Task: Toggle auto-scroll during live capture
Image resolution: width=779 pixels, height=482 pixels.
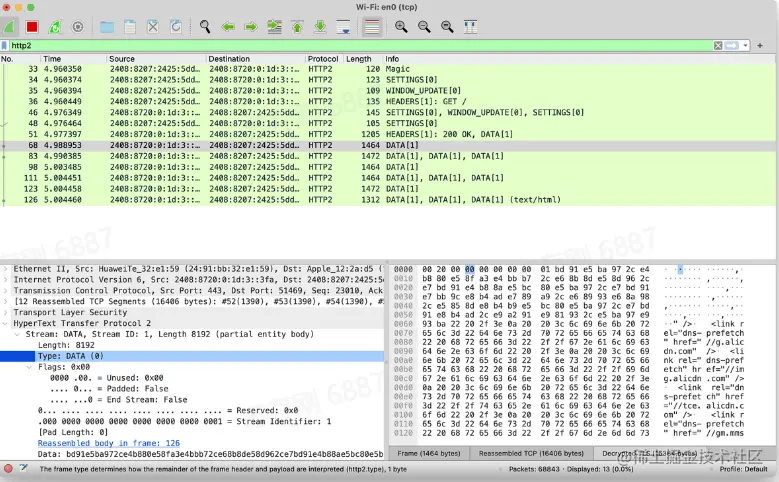Action: click(x=343, y=26)
